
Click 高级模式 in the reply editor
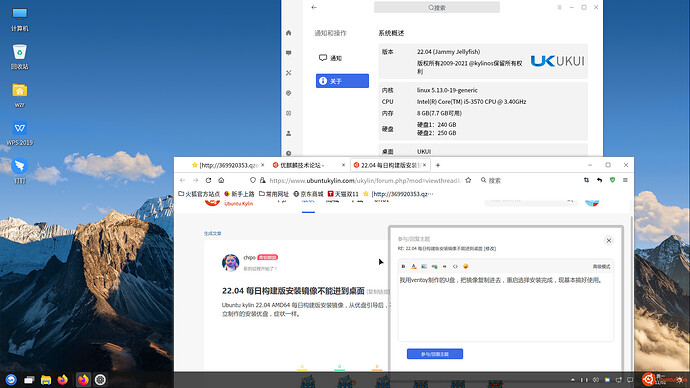click(x=601, y=267)
